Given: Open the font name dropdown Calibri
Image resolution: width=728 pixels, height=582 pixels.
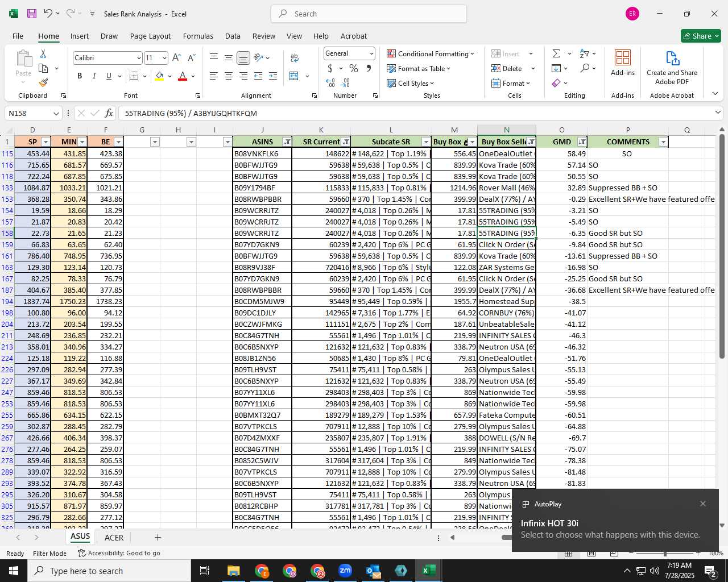Looking at the screenshot, I should click(138, 58).
